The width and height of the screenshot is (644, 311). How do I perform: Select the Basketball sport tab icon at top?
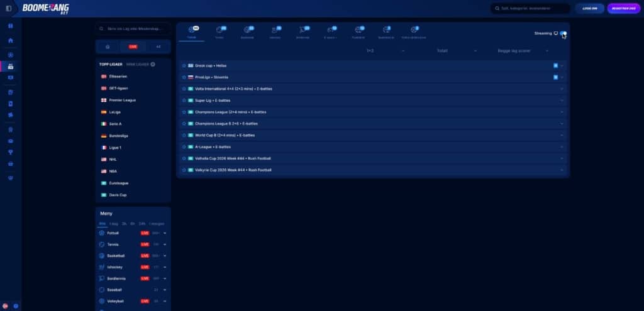pyautogui.click(x=247, y=30)
